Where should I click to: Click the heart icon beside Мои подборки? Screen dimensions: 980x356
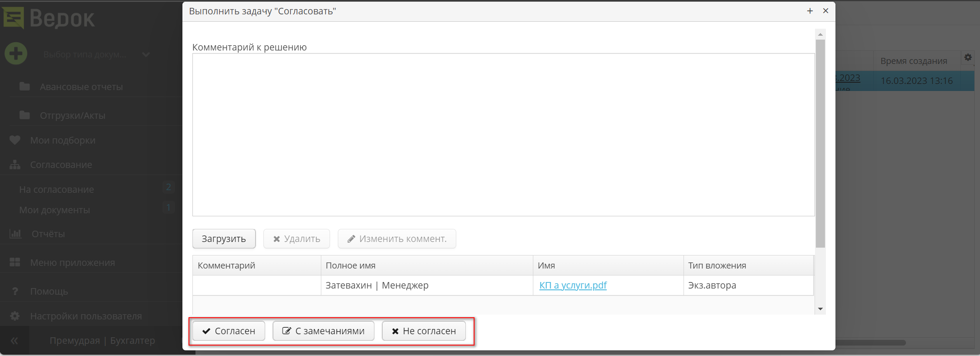coord(15,140)
